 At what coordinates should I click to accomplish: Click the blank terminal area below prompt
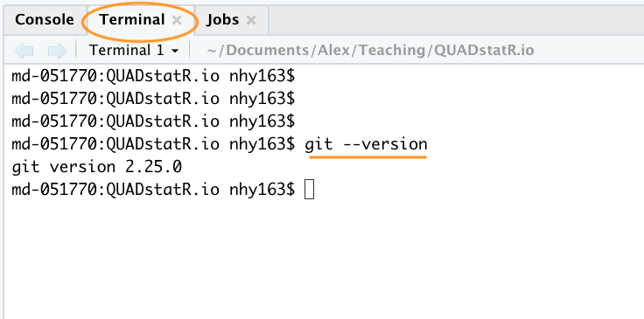[x=322, y=259]
